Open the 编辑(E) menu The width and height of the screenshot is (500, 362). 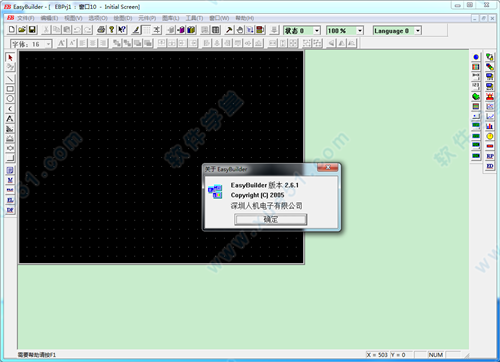point(49,18)
